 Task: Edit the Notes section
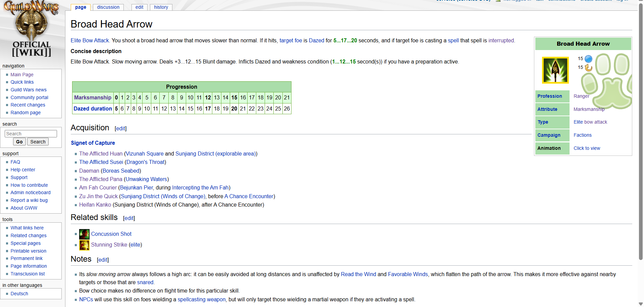point(103,260)
